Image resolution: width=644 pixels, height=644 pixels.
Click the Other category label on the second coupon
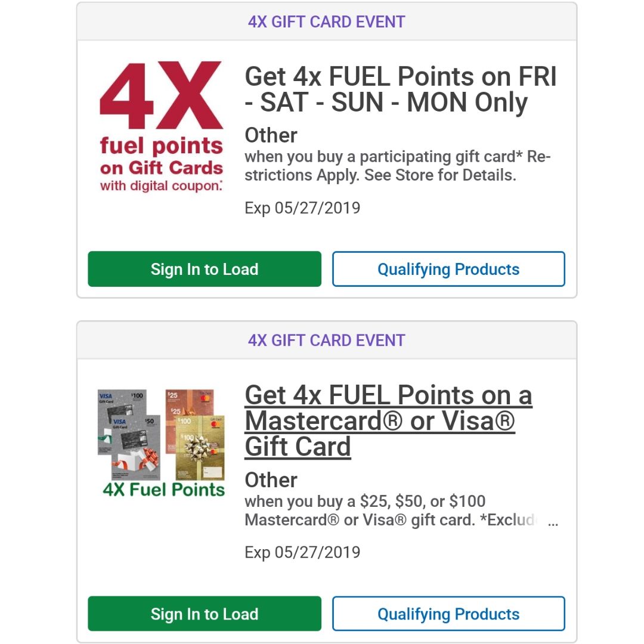(271, 479)
